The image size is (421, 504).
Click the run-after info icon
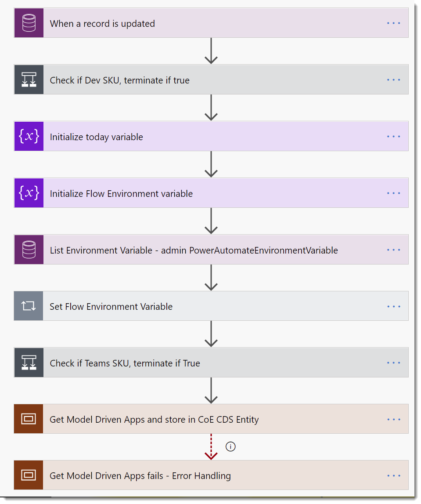(x=230, y=446)
